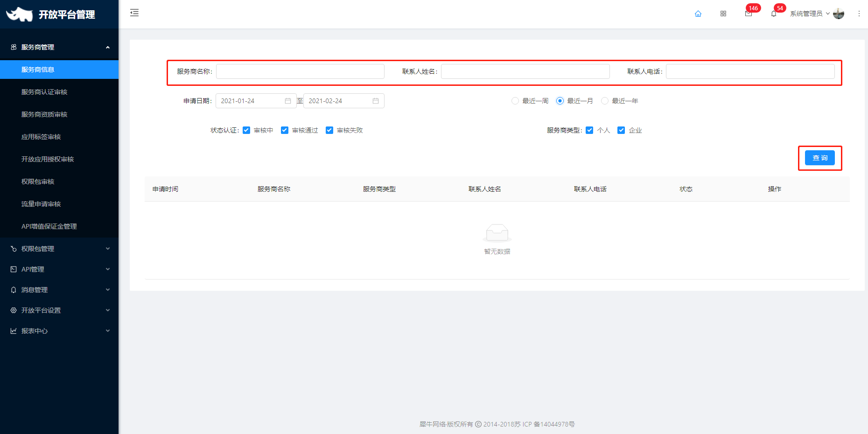Click the 状态 column header

(x=686, y=189)
